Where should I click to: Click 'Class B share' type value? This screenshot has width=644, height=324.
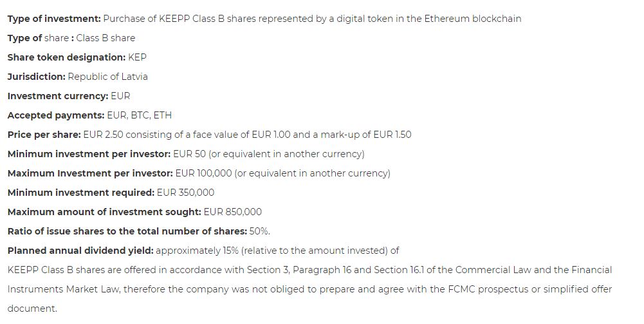point(106,38)
